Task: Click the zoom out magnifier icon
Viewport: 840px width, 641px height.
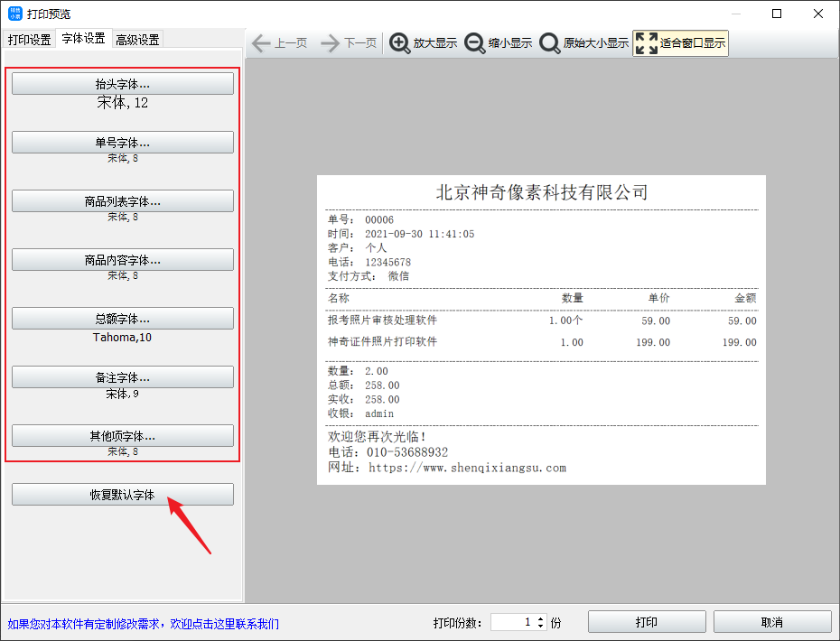Action: pos(474,42)
